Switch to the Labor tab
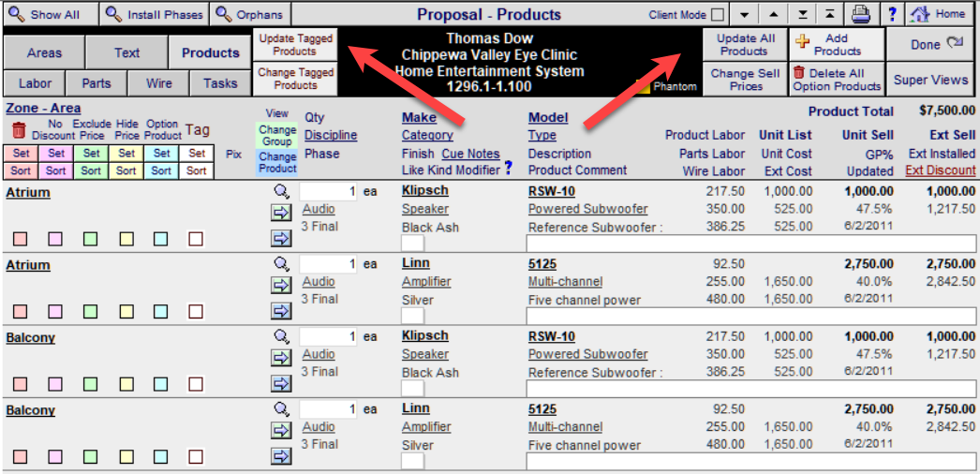The image size is (980, 474). 35,83
